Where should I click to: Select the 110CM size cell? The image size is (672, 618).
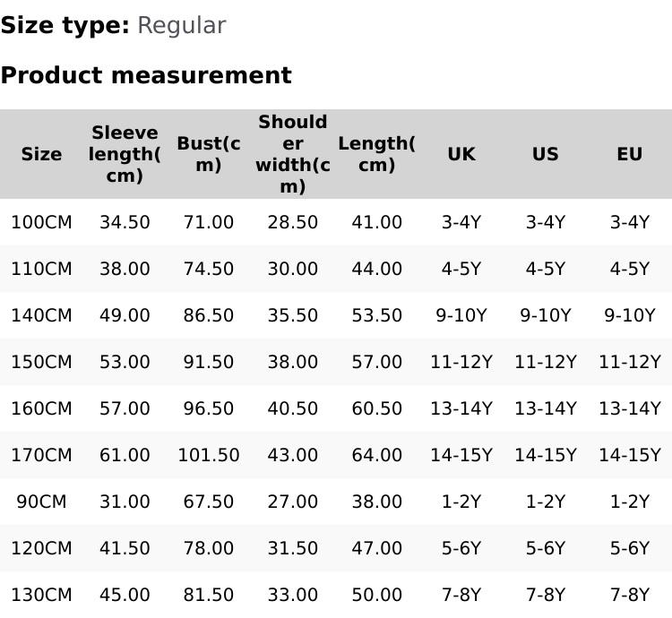(x=41, y=269)
